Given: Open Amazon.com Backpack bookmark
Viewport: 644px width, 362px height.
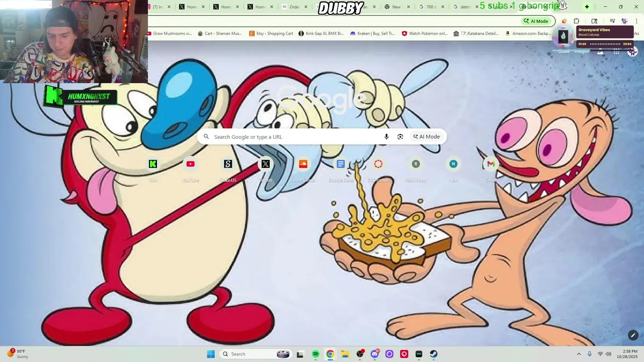Looking at the screenshot, I should (528, 34).
